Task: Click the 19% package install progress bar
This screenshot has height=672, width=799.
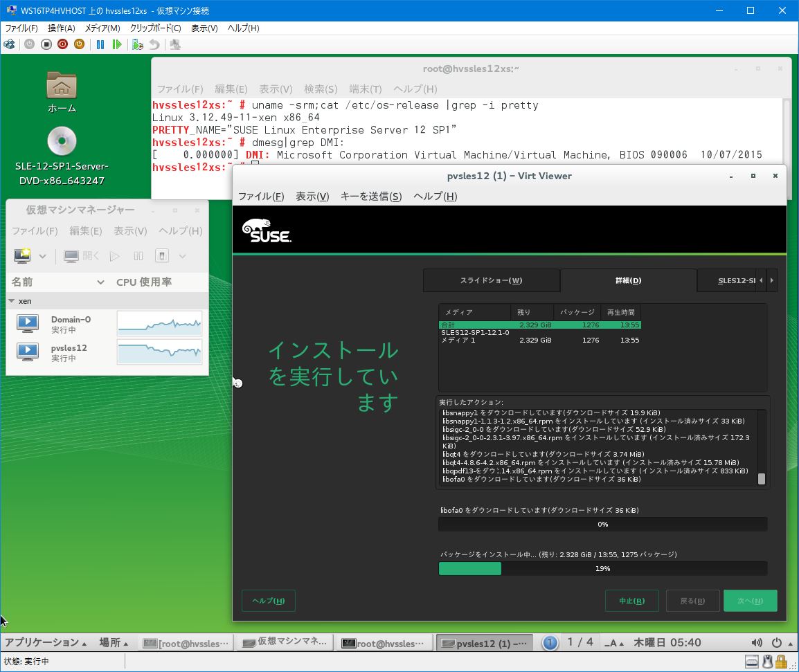Action: pyautogui.click(x=603, y=569)
